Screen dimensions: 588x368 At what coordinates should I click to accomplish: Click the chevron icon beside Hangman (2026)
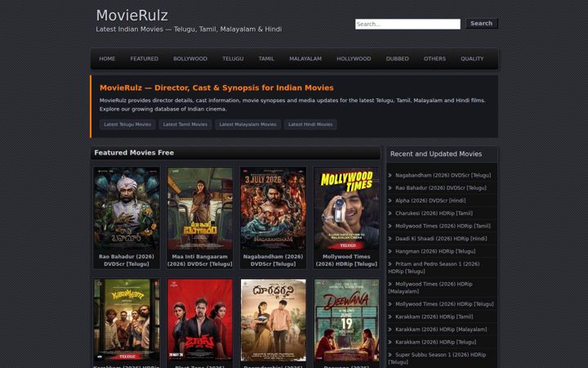[390, 251]
